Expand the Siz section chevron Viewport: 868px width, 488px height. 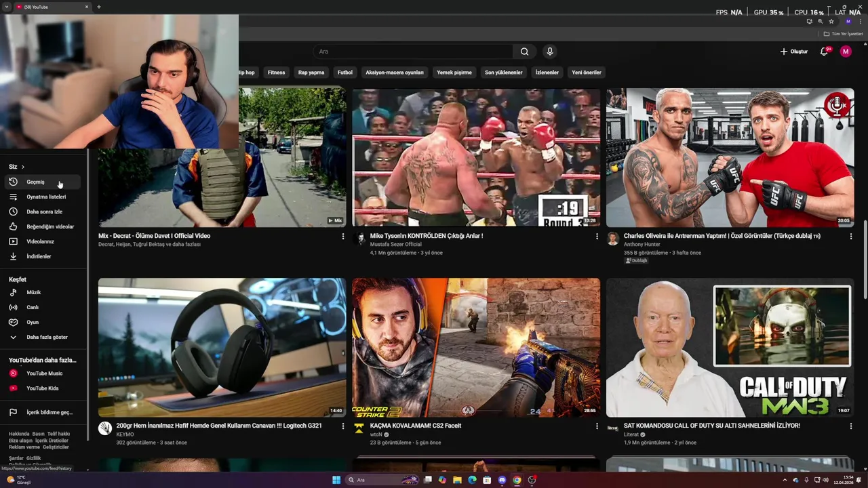[22, 167]
